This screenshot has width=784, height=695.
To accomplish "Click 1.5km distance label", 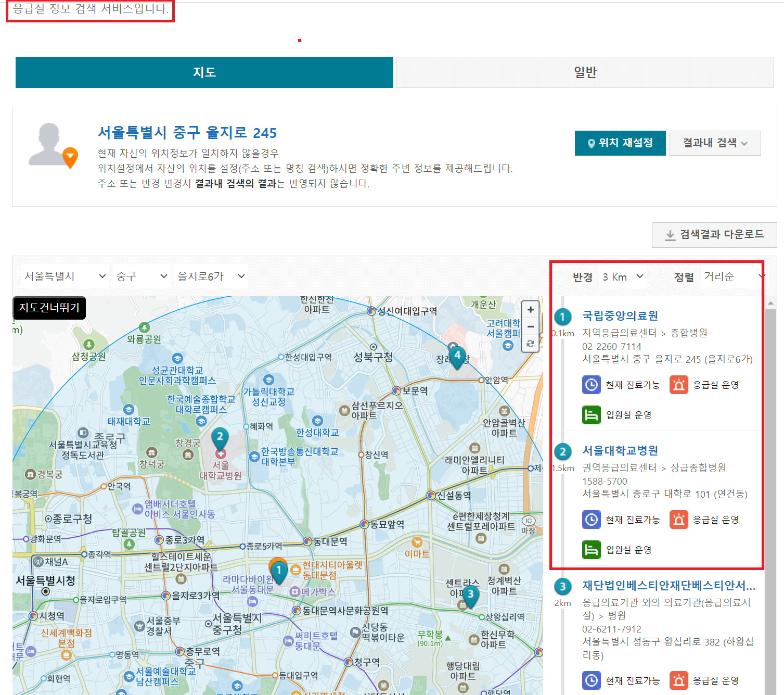I will pyautogui.click(x=563, y=469).
